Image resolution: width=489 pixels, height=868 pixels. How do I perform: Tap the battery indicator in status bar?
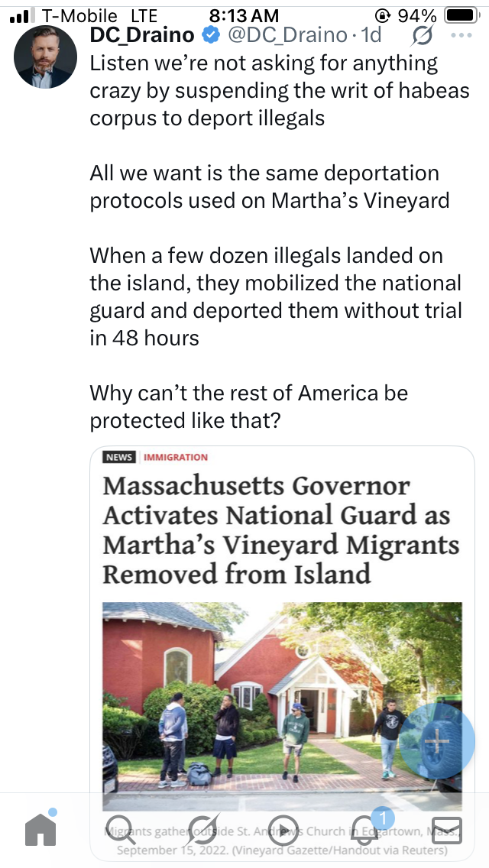click(x=460, y=15)
